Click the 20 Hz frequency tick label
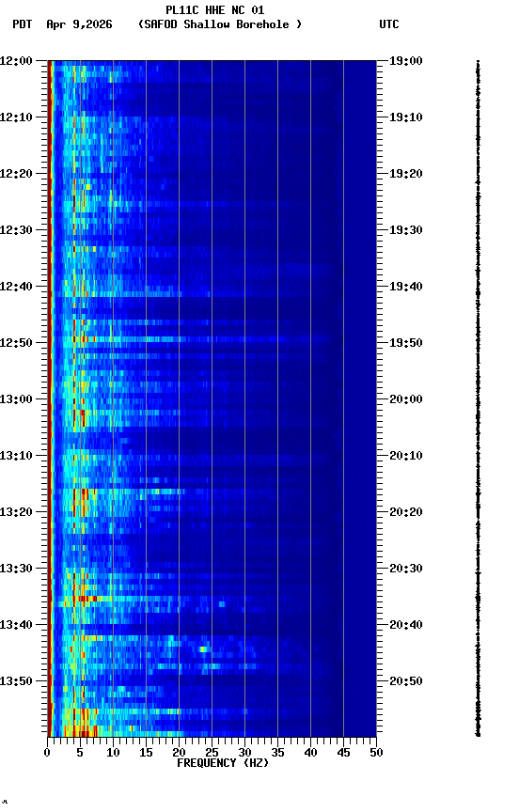This screenshot has width=519, height=812. tap(179, 753)
